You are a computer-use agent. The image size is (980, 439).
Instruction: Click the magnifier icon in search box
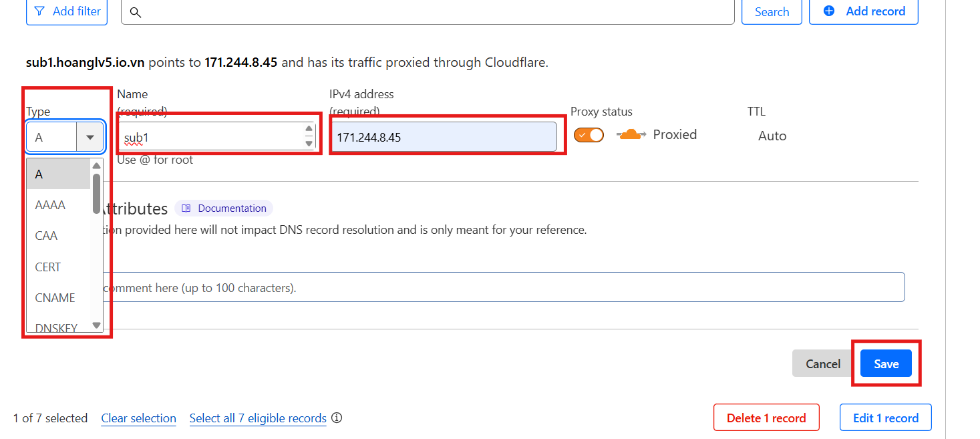[x=136, y=12]
